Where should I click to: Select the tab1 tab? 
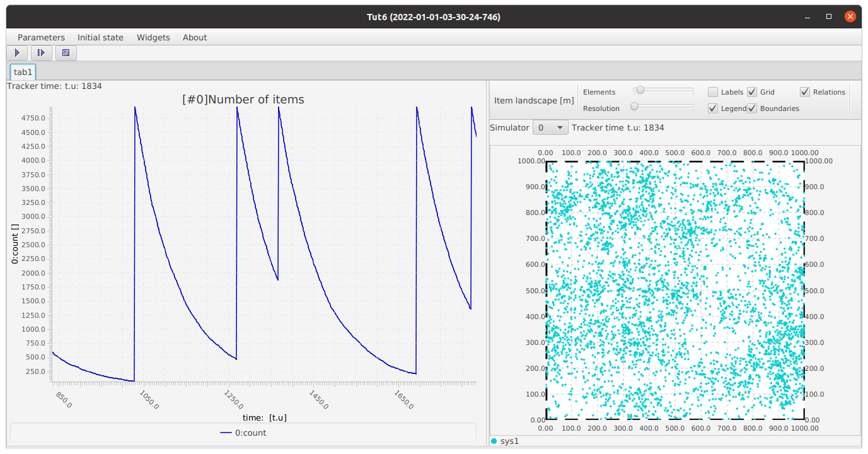click(x=23, y=73)
